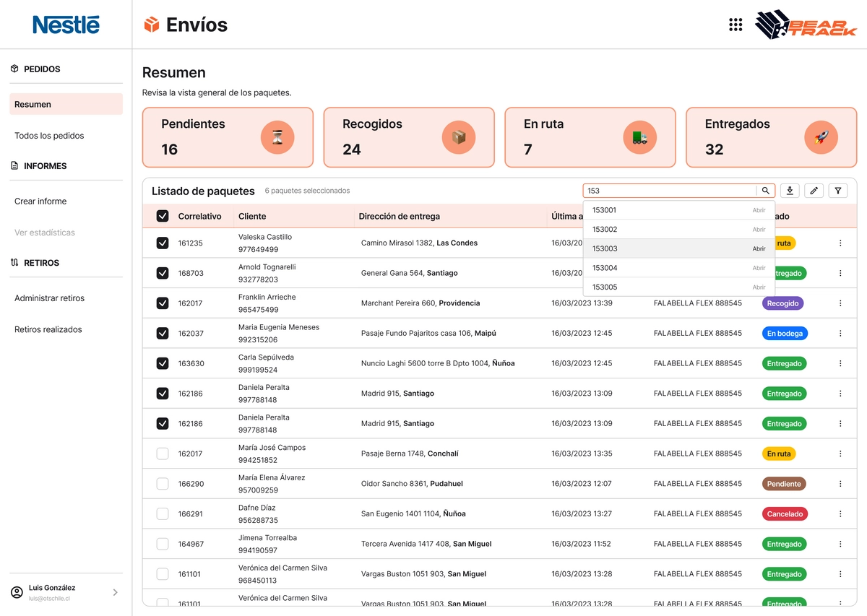Check the Dafne Díaz row checkbox

click(163, 514)
